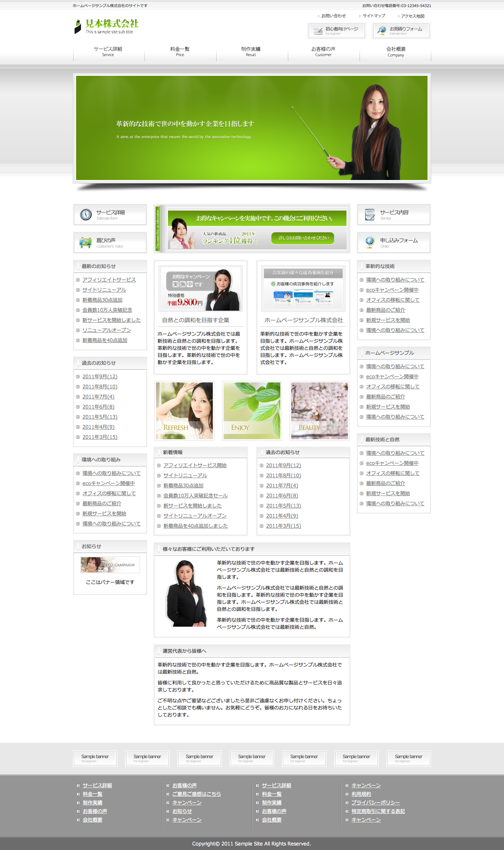Click the arrow bullet beside サイトマップ
This screenshot has width=504, height=850.
pyautogui.click(x=360, y=16)
